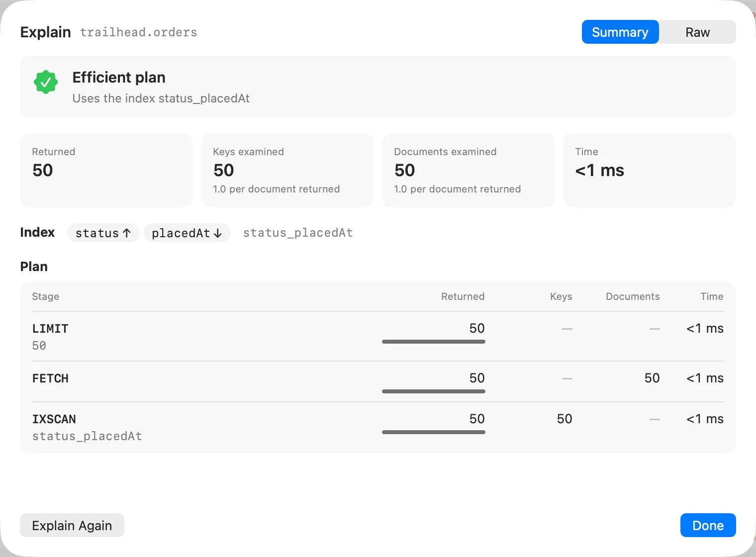Click the 'Time' column header in the Plan table

pyautogui.click(x=712, y=296)
